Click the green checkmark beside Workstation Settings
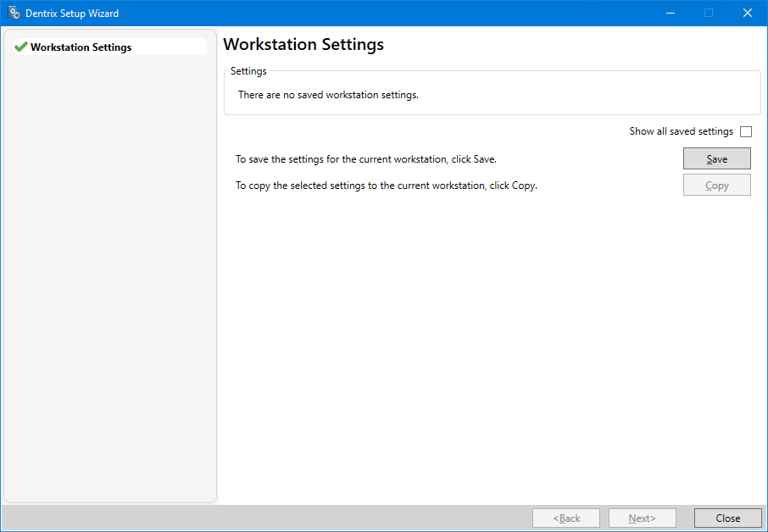Viewport: 768px width, 532px height. [x=20, y=47]
